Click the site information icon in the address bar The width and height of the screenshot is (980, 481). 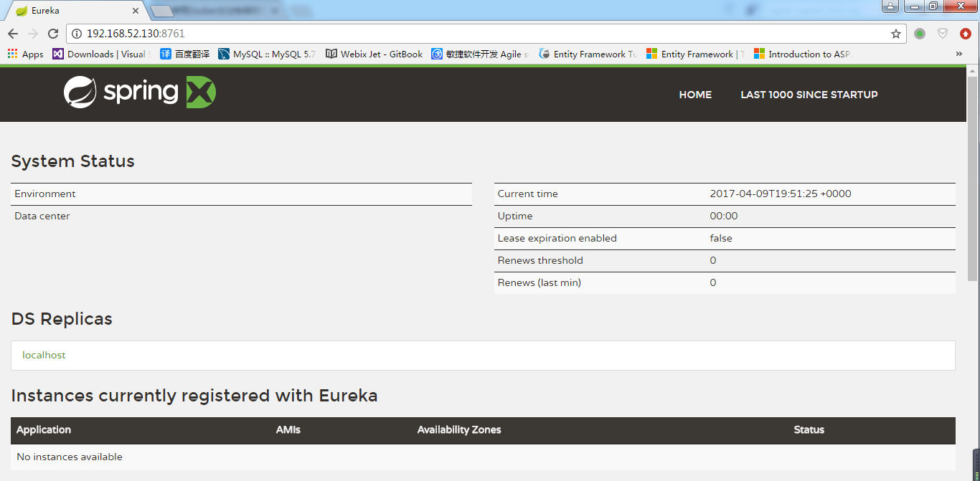click(x=77, y=34)
